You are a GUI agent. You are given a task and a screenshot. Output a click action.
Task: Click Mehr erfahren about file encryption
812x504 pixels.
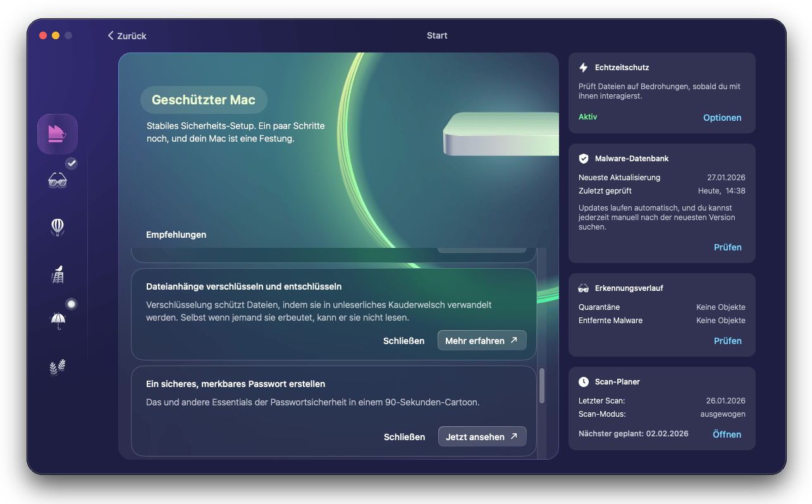tap(481, 341)
